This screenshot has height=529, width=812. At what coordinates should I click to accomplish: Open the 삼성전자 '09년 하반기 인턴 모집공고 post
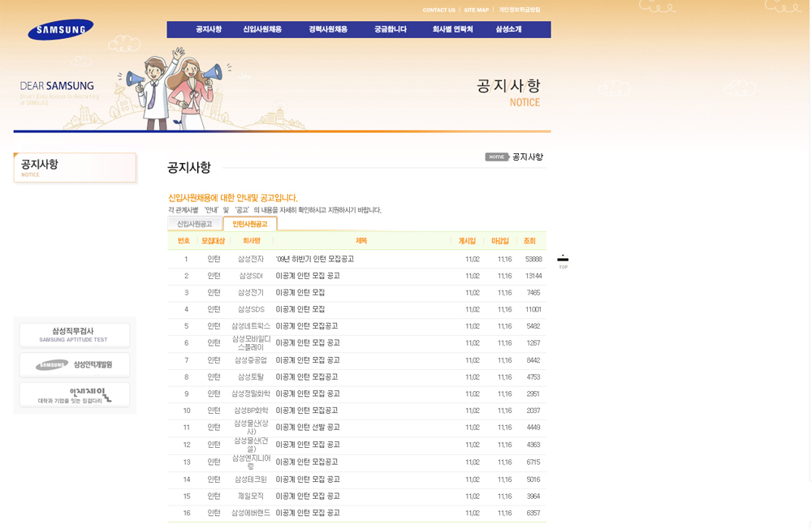pos(315,260)
